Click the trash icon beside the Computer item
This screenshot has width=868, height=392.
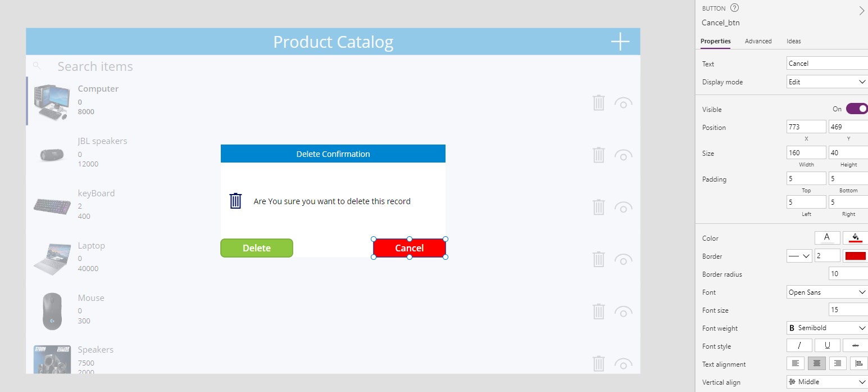click(x=598, y=103)
